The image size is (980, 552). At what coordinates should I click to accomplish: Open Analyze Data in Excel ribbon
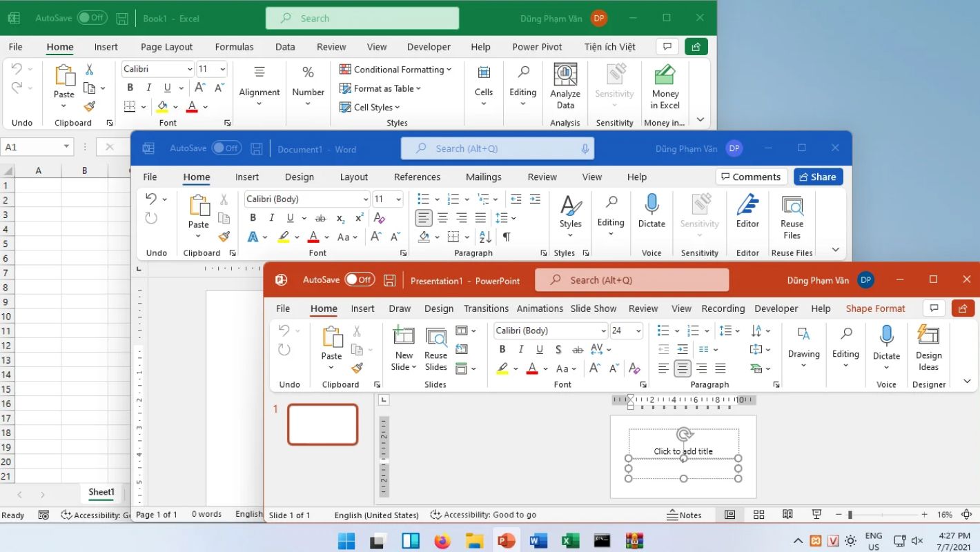click(x=565, y=75)
